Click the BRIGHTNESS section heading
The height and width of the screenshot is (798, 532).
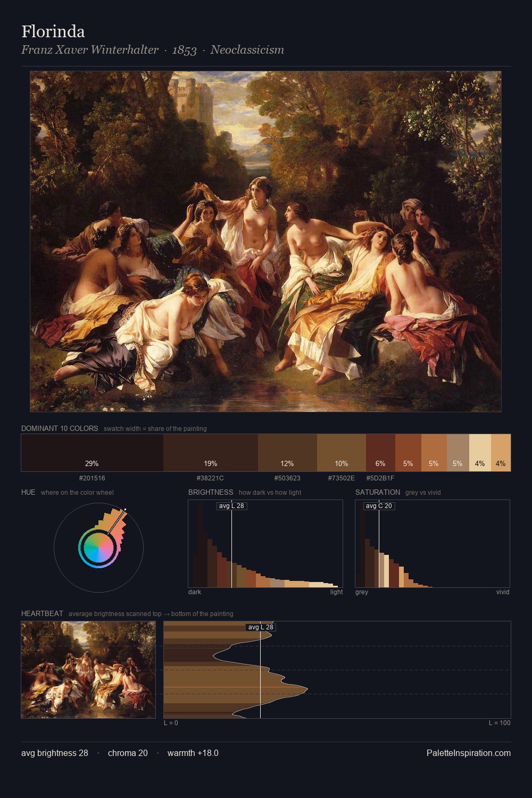pos(211,492)
